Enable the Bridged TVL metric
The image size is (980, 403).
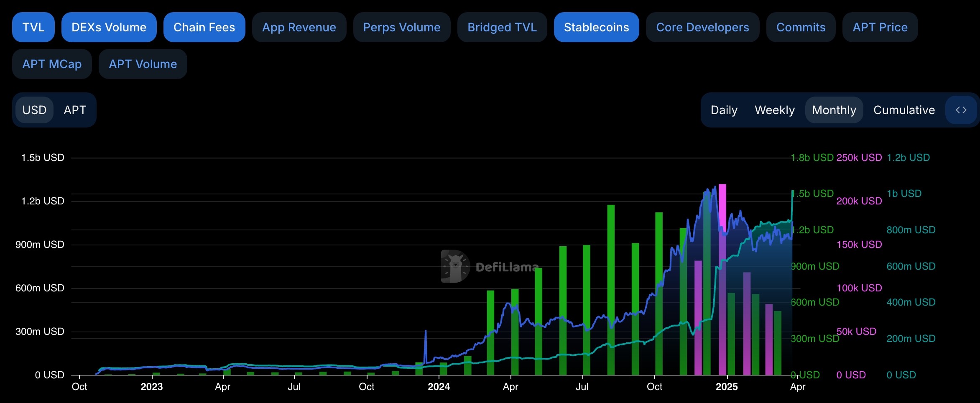pos(502,27)
